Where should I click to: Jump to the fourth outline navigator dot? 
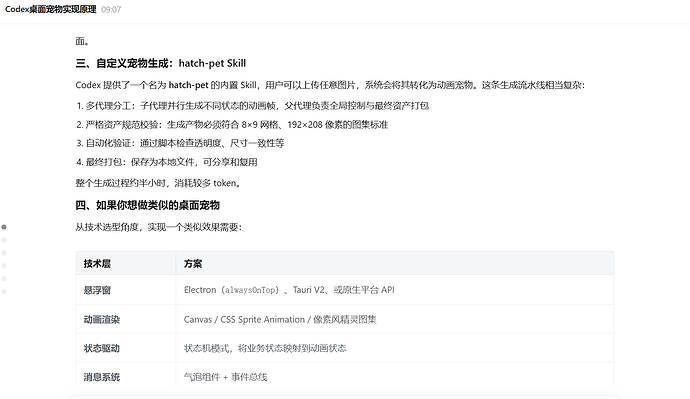[x=4, y=266]
